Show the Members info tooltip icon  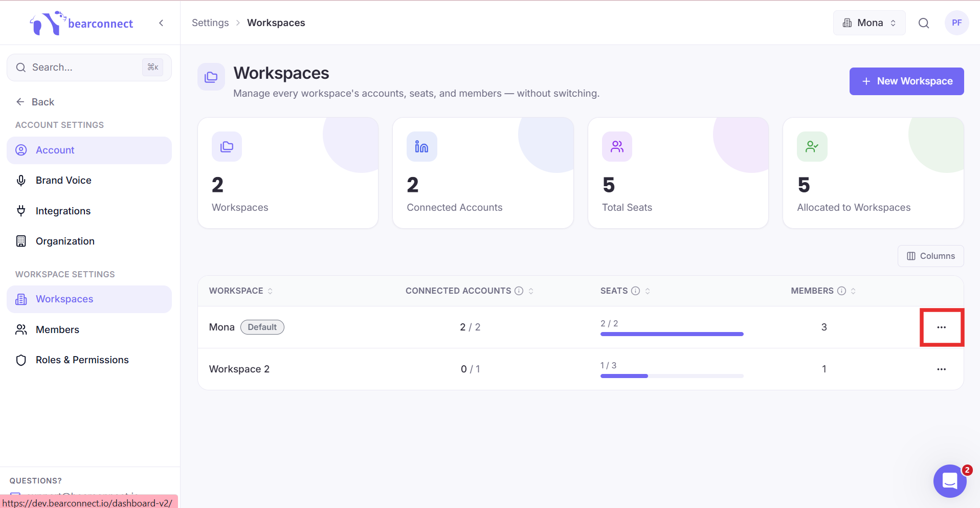pyautogui.click(x=841, y=291)
